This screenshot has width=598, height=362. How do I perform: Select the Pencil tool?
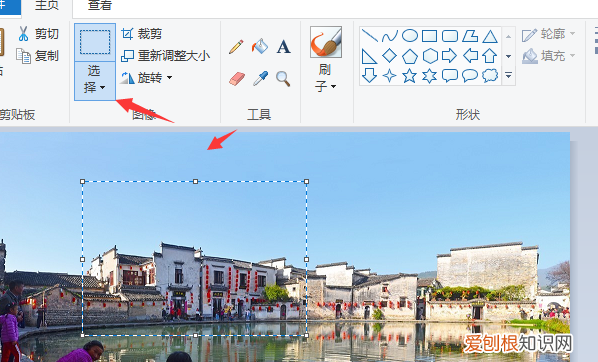236,47
